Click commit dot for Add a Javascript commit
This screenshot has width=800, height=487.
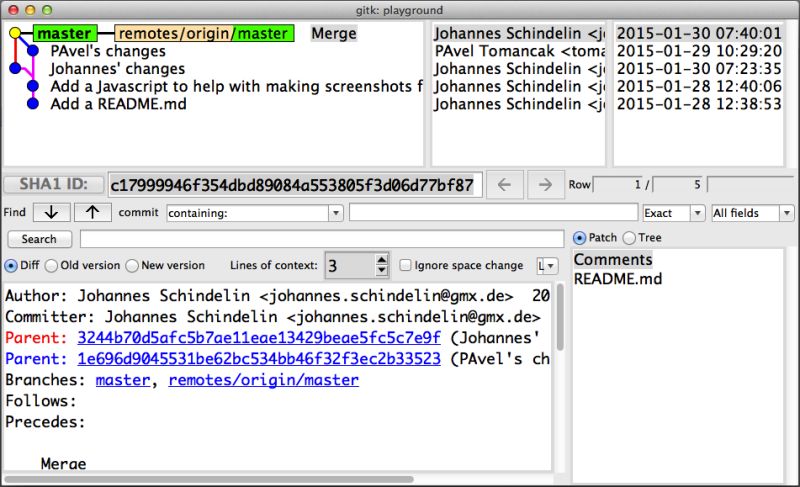pyautogui.click(x=33, y=86)
